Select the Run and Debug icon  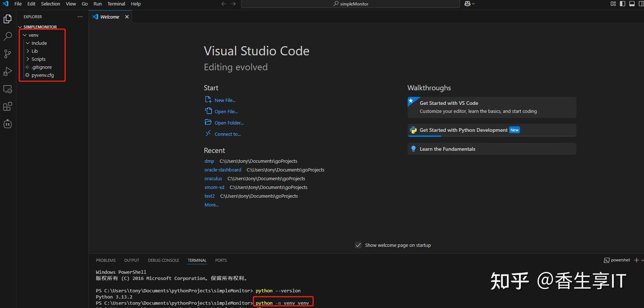[8, 71]
